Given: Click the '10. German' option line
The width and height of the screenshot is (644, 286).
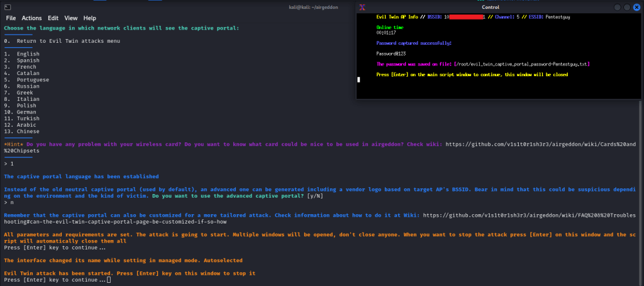Looking at the screenshot, I should coord(20,112).
